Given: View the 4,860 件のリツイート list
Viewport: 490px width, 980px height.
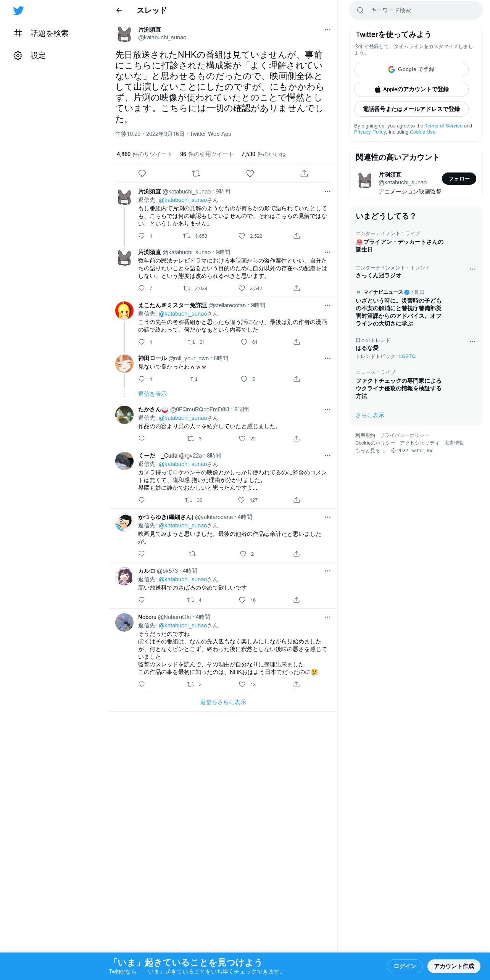Looking at the screenshot, I should 144,154.
